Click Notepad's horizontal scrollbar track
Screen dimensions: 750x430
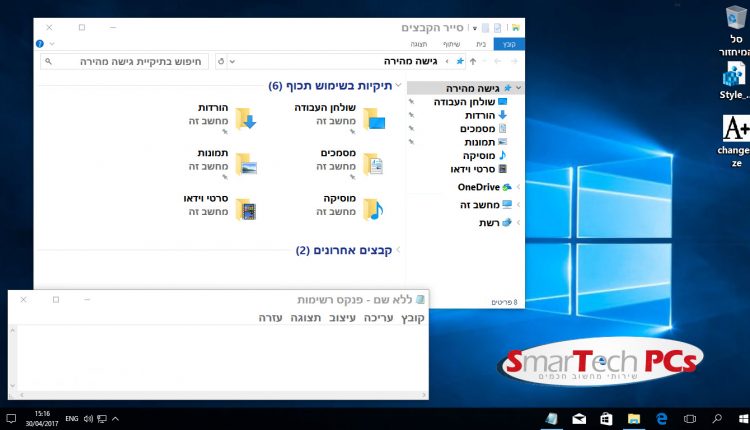[x=222, y=395]
